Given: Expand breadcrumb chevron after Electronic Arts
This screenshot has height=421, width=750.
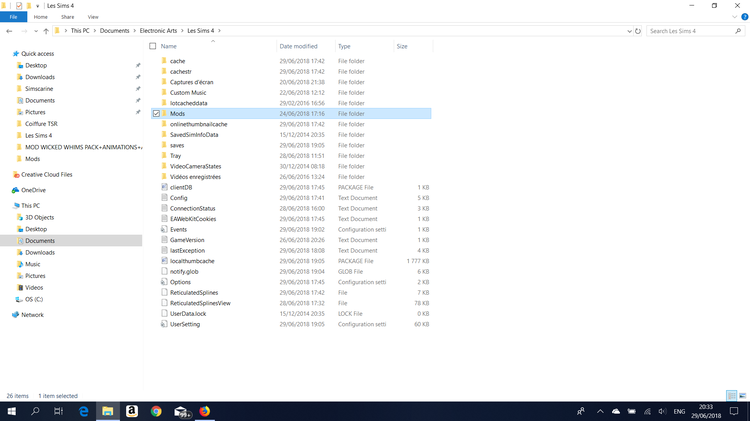Looking at the screenshot, I should pos(182,31).
